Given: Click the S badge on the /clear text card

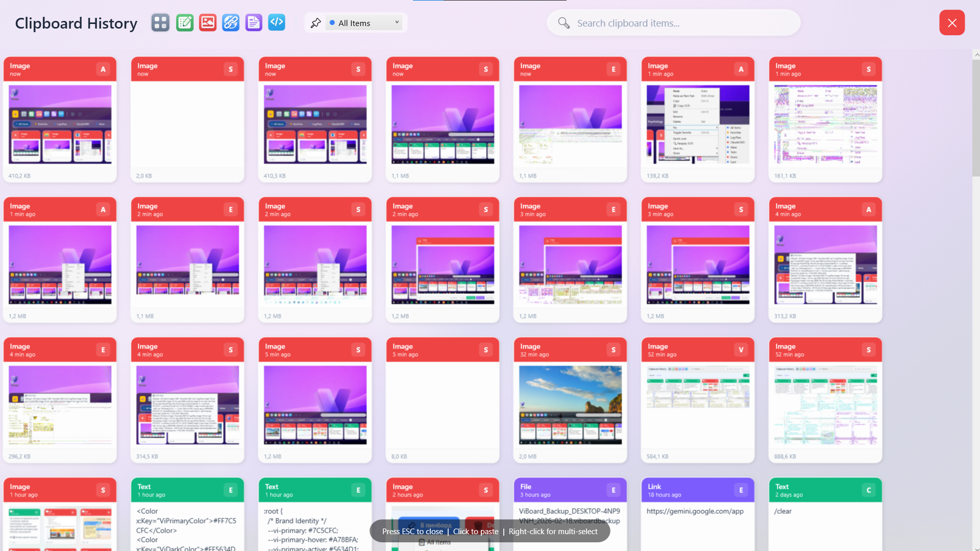Looking at the screenshot, I should pyautogui.click(x=868, y=490).
